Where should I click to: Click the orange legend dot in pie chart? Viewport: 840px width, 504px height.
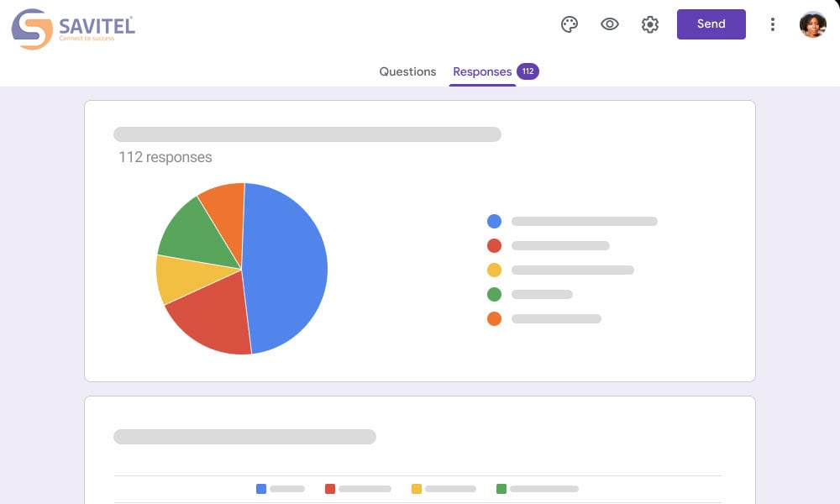(x=494, y=318)
